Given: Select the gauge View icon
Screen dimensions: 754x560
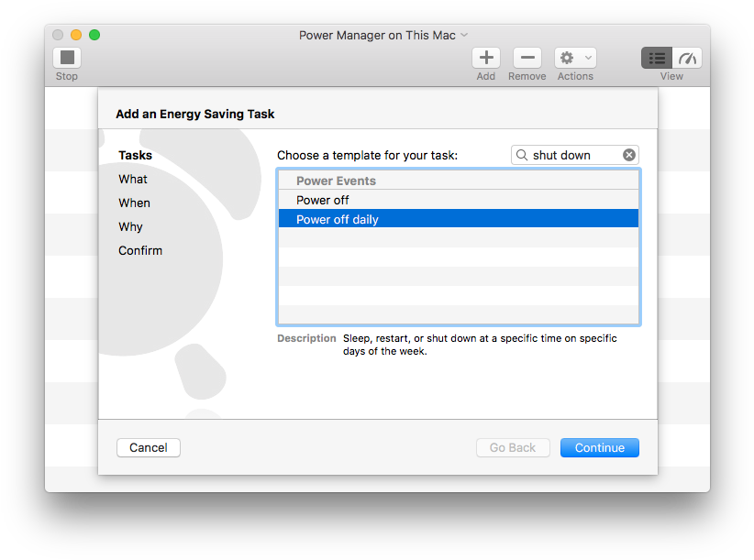Looking at the screenshot, I should (x=686, y=58).
